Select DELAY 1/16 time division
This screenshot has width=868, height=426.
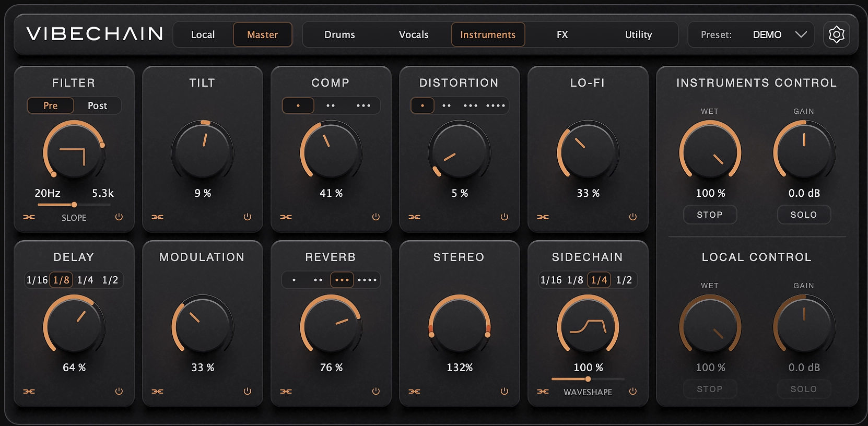point(37,280)
